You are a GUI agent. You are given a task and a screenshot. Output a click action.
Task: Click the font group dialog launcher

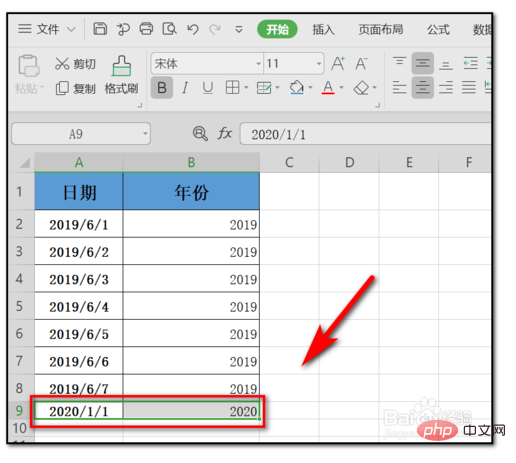click(377, 105)
